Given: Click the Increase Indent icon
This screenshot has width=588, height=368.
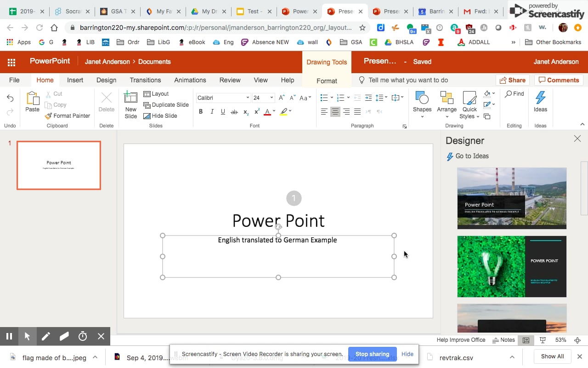Looking at the screenshot, I should click(x=368, y=98).
